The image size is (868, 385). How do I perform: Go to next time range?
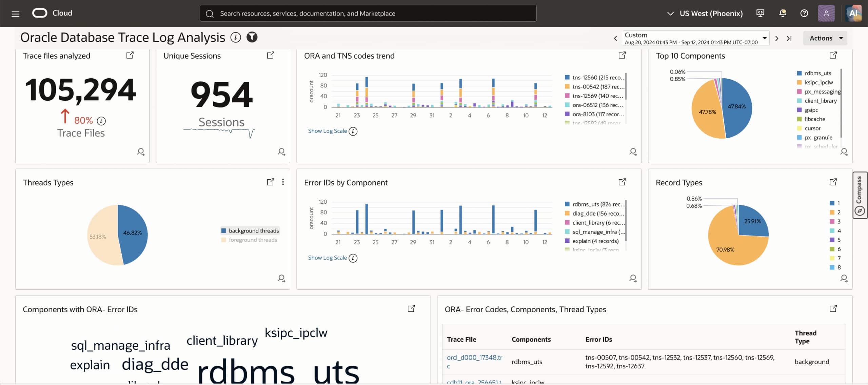(777, 38)
